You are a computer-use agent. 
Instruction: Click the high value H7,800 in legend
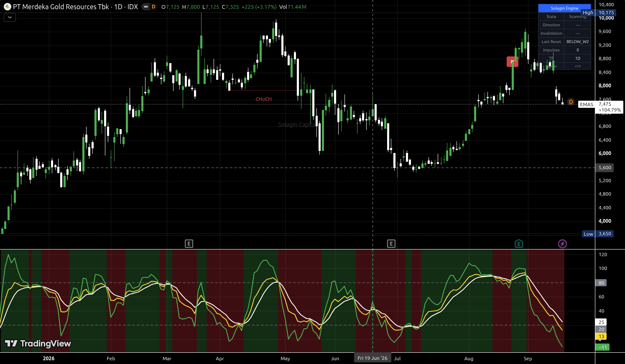[191, 7]
